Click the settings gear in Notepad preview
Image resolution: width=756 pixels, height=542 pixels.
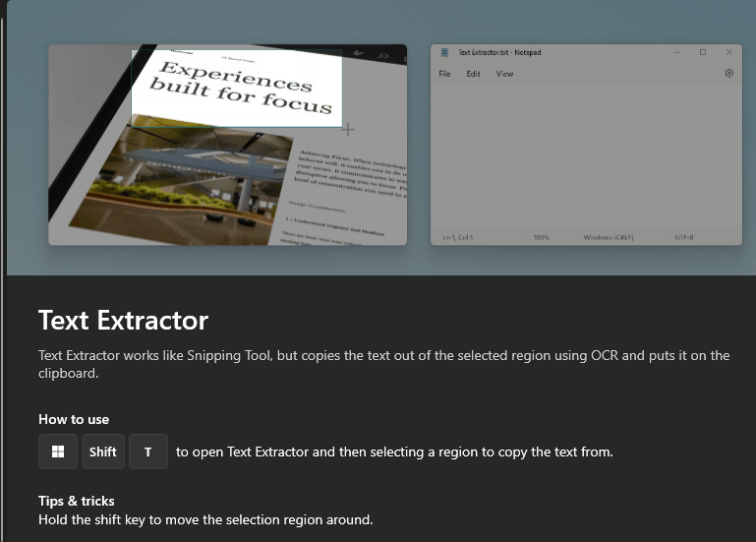point(729,73)
